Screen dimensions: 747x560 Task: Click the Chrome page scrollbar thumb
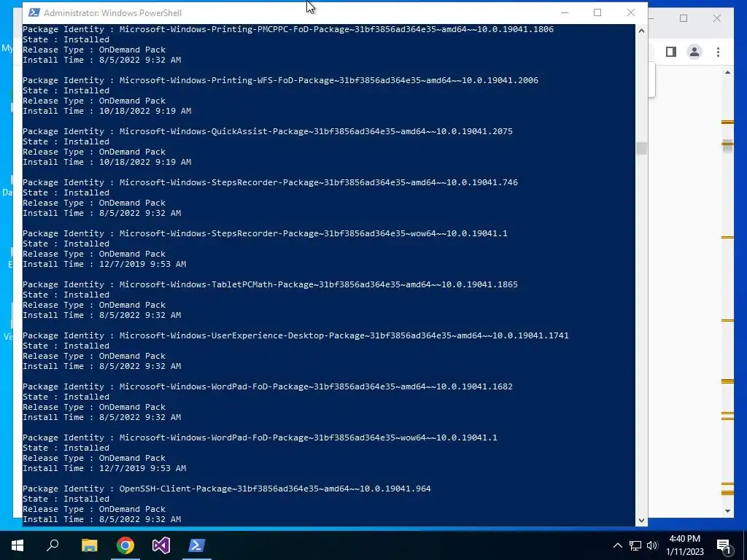click(727, 146)
